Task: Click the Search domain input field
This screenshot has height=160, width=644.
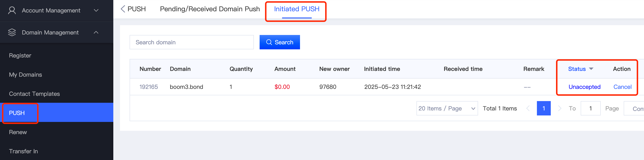Action: coord(191,42)
